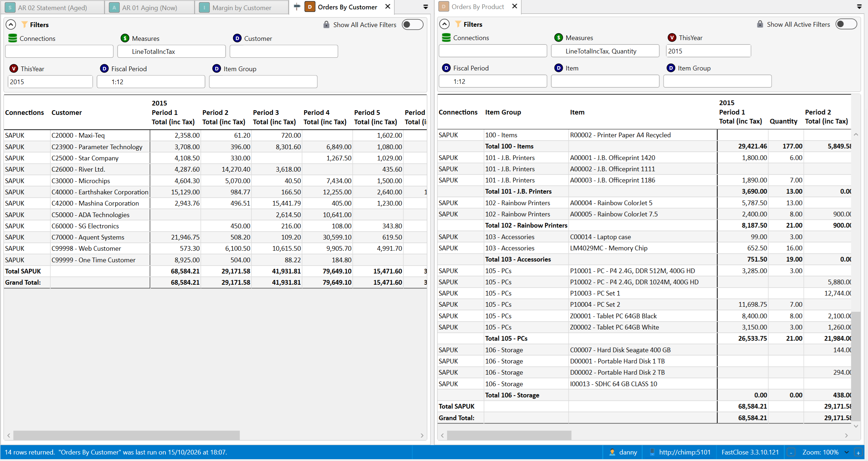
Task: Switch to the AR 01 Aging (Now) tab
Action: click(x=150, y=7)
